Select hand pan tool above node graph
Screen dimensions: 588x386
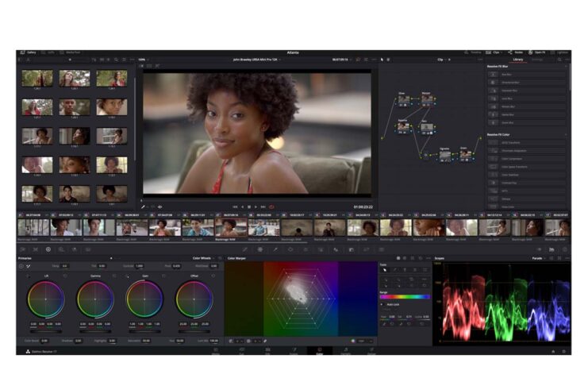coord(389,60)
